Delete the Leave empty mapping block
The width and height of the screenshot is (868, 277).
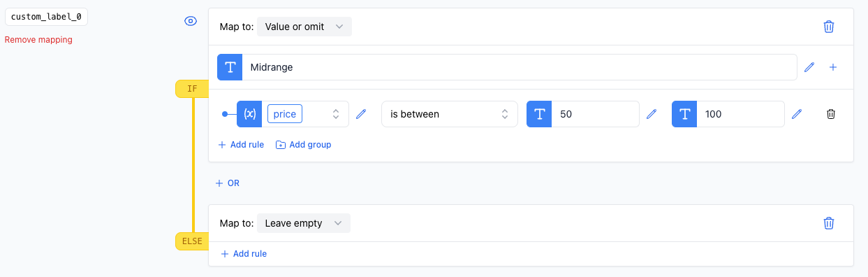[x=829, y=223]
